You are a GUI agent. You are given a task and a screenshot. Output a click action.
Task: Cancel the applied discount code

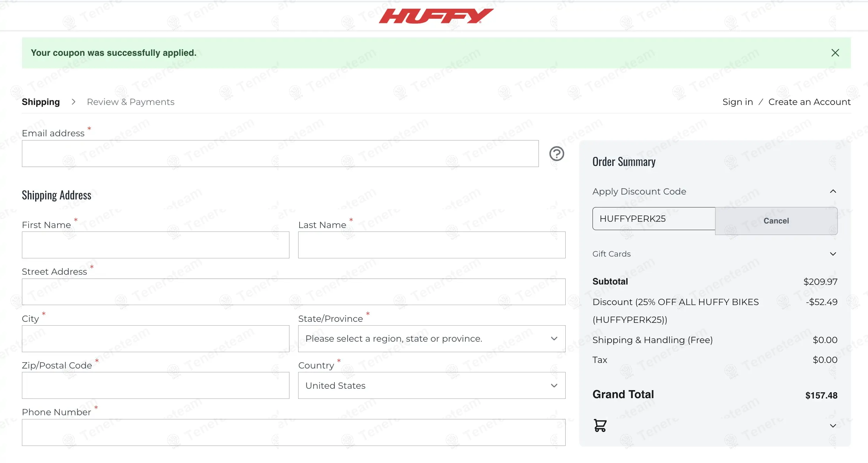click(x=776, y=221)
